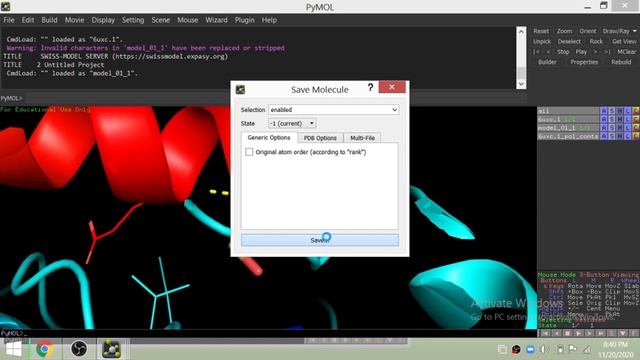Open Label (L) menu for 6uxc.1 row
The width and height of the screenshot is (640, 360).
628,119
